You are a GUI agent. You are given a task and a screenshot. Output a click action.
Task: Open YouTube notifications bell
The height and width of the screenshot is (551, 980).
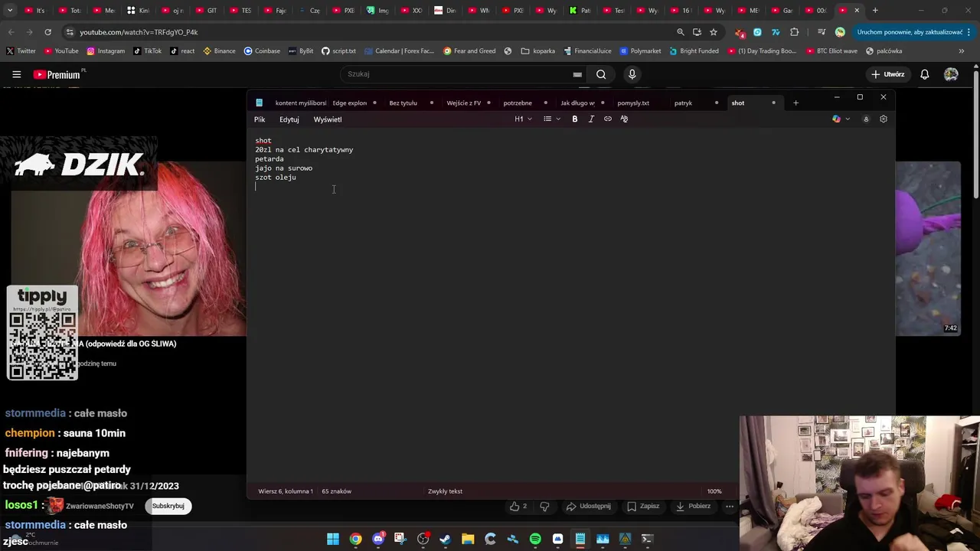pyautogui.click(x=925, y=74)
